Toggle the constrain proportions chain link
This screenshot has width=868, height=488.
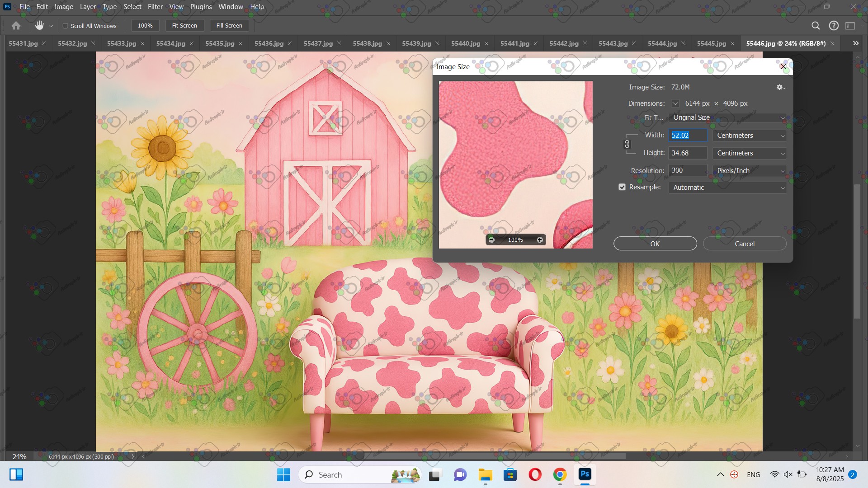coord(627,144)
